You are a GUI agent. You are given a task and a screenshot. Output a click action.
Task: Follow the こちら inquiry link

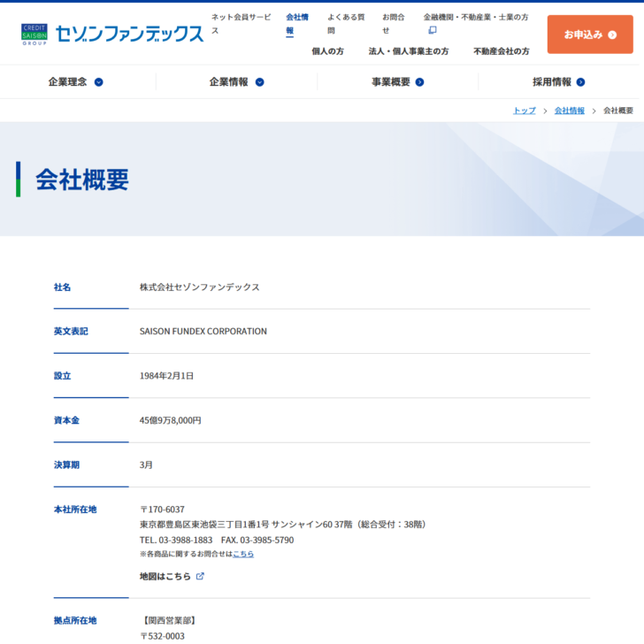(243, 554)
